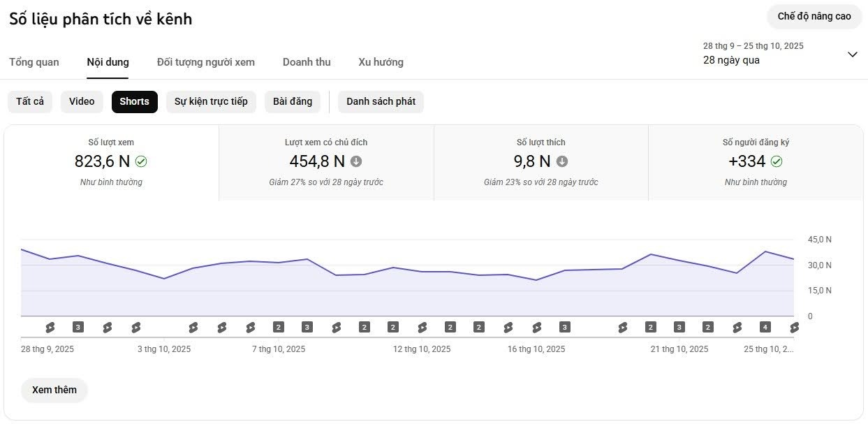Go to the Doanh thu tab
868x424 pixels.
[x=307, y=62]
